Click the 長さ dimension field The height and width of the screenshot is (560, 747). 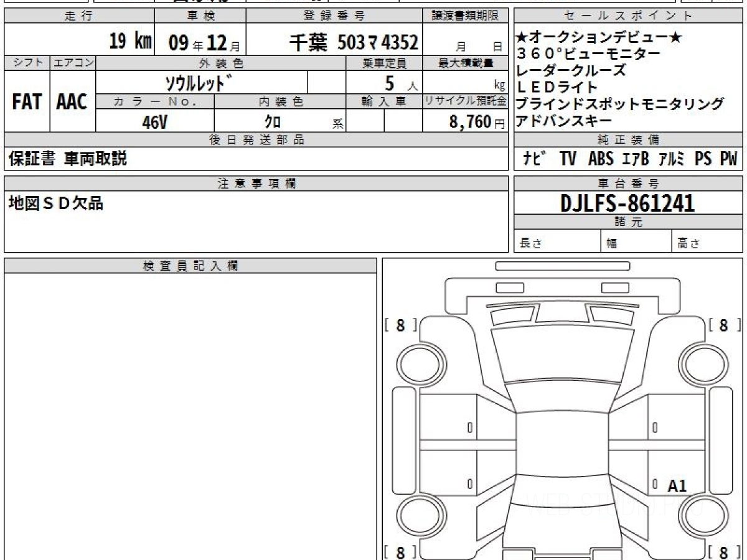tap(557, 241)
